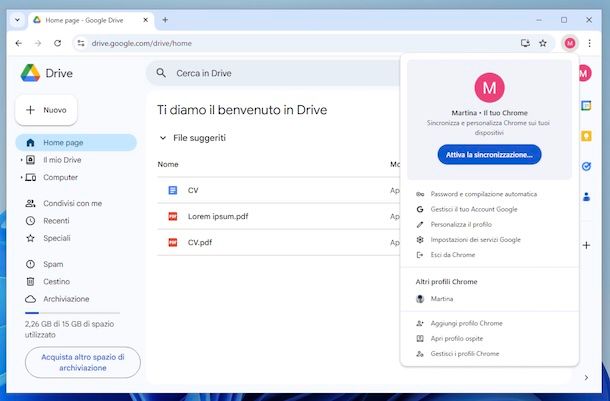The image size is (610, 401).
Task: Reload the page with the refresh icon
Action: 57,43
